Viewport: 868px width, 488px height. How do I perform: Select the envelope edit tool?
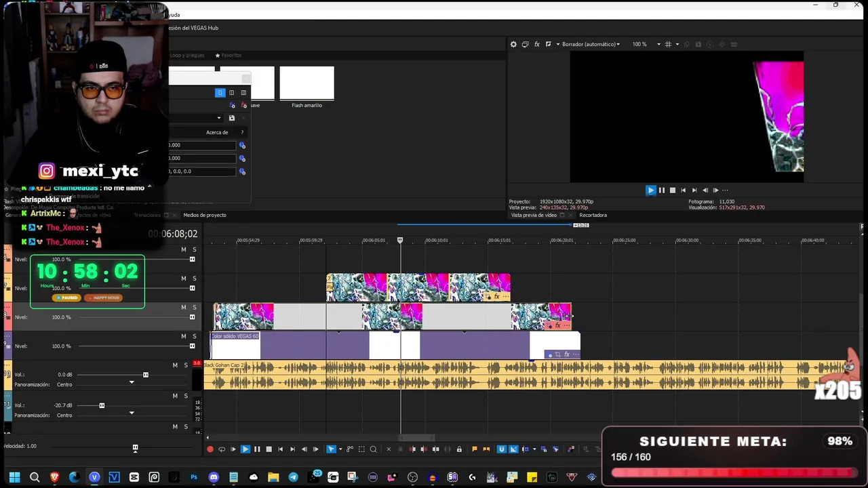click(x=350, y=449)
